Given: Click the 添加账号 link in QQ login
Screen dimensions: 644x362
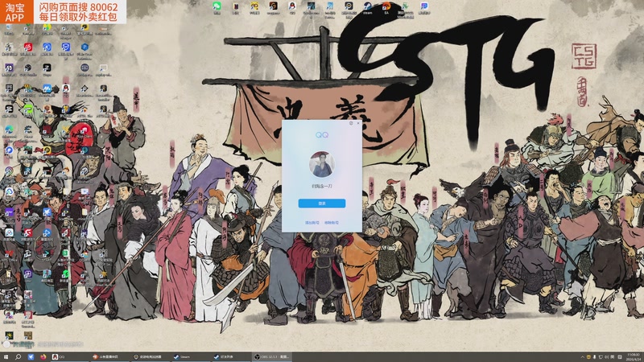Looking at the screenshot, I should (x=312, y=223).
